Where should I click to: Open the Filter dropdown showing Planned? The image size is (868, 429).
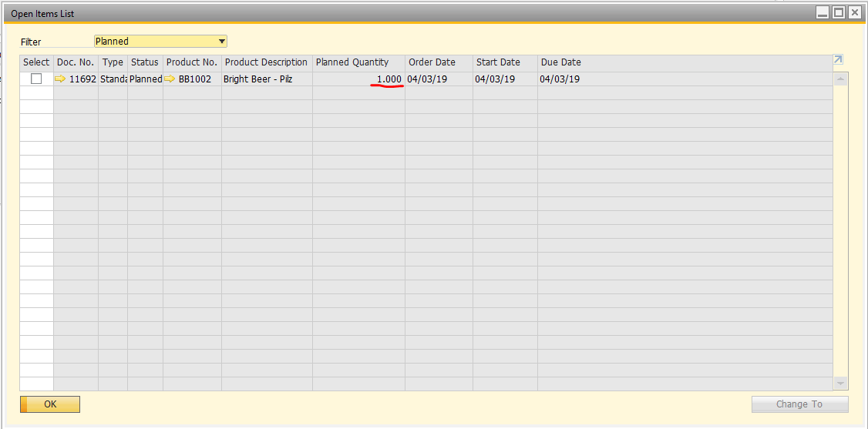160,41
